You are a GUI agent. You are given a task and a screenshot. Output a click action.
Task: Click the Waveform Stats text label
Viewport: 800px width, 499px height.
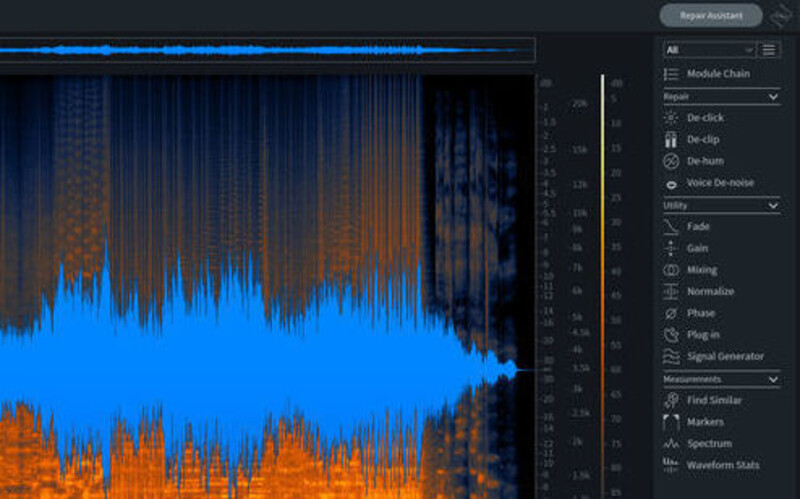point(722,465)
